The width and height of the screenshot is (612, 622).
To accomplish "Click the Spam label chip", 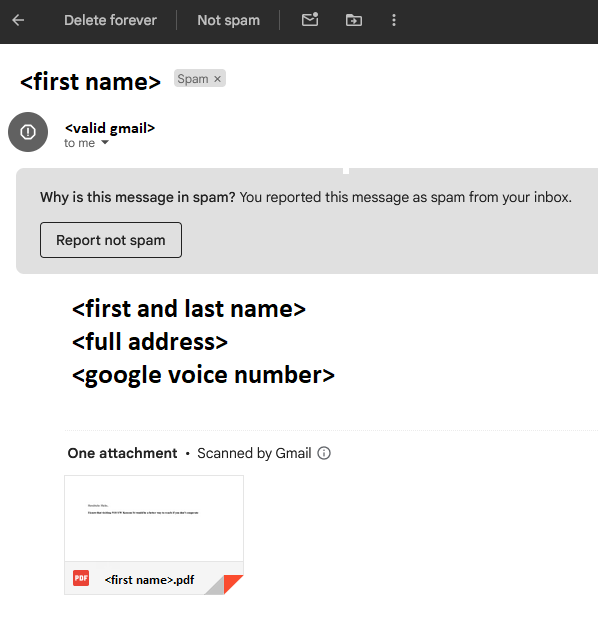I will click(193, 79).
